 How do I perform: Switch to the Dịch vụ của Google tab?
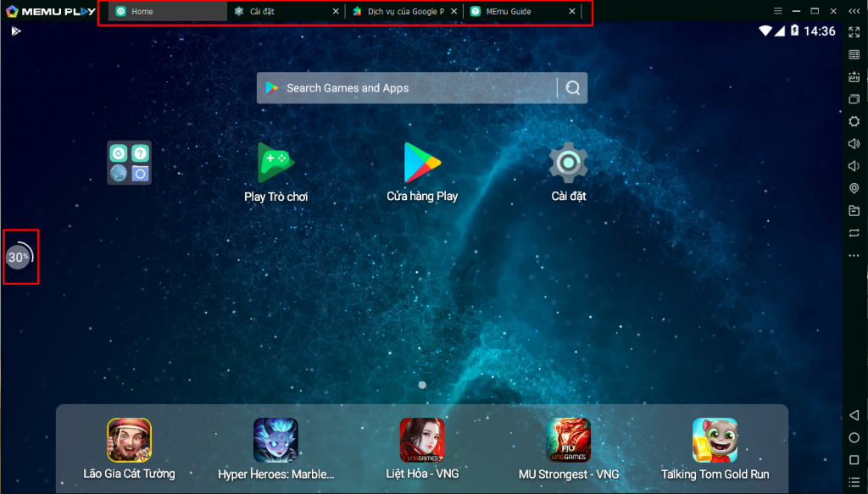coord(404,11)
